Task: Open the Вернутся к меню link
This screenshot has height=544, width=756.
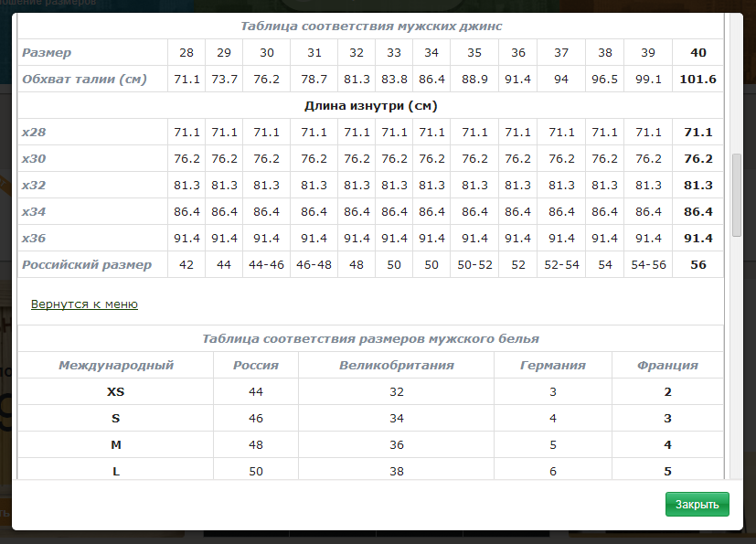Action: [x=84, y=304]
